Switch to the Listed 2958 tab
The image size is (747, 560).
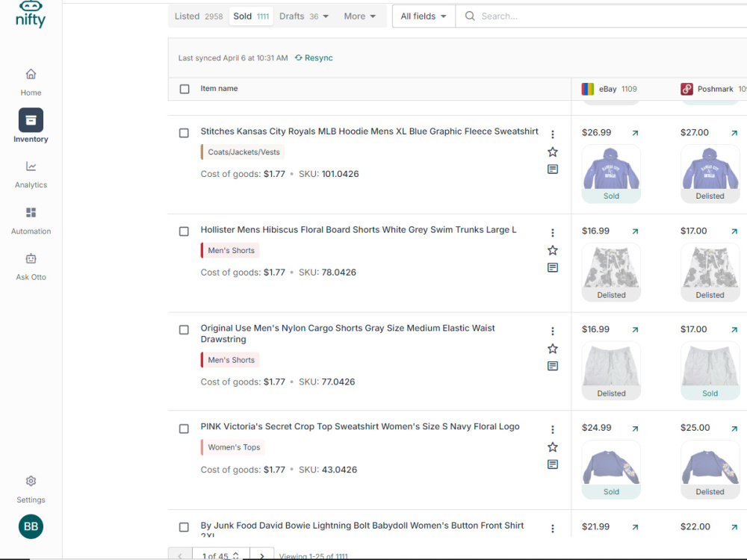click(199, 16)
